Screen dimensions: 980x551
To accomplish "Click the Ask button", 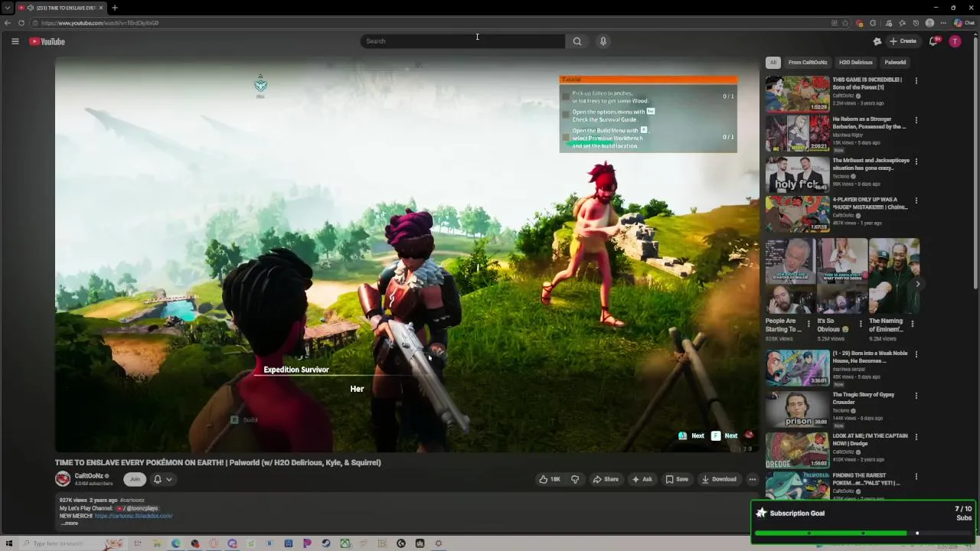I will pyautogui.click(x=642, y=479).
